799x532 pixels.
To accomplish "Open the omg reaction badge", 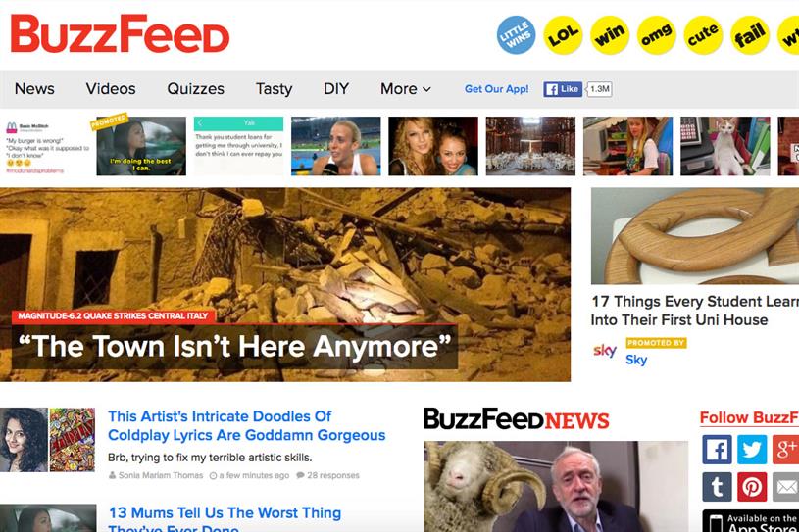I will (x=656, y=35).
